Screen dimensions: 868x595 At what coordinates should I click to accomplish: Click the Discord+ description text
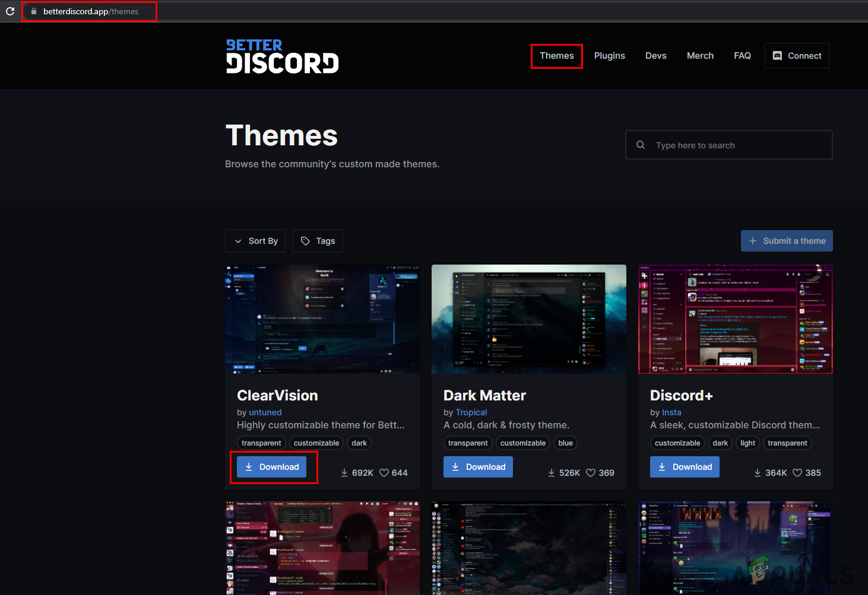[735, 425]
